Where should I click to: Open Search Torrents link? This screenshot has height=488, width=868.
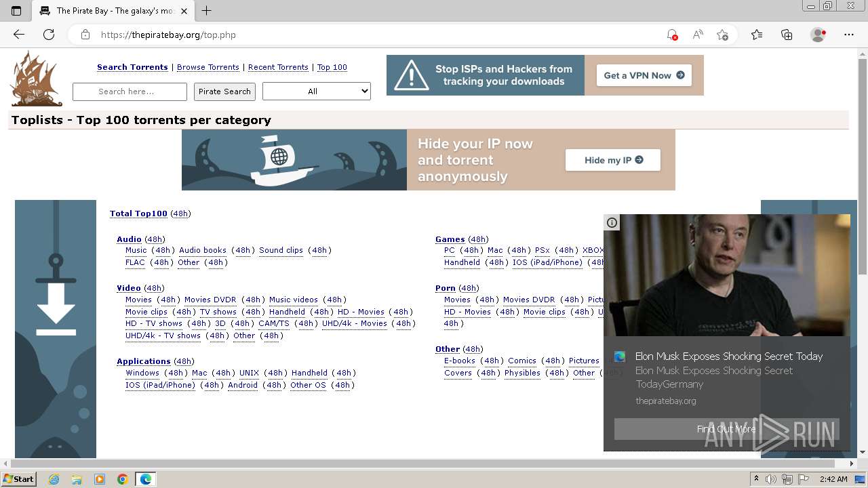pos(132,67)
